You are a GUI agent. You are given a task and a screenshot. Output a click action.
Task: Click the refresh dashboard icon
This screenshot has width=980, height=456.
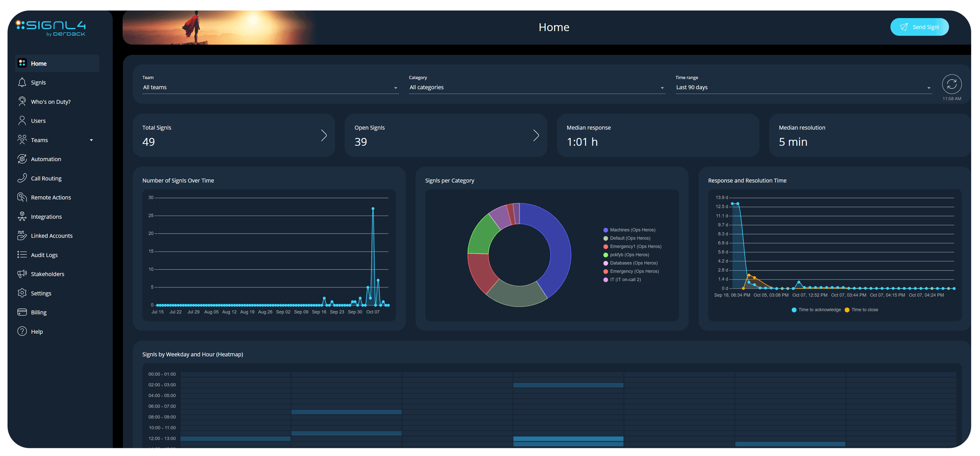click(952, 84)
